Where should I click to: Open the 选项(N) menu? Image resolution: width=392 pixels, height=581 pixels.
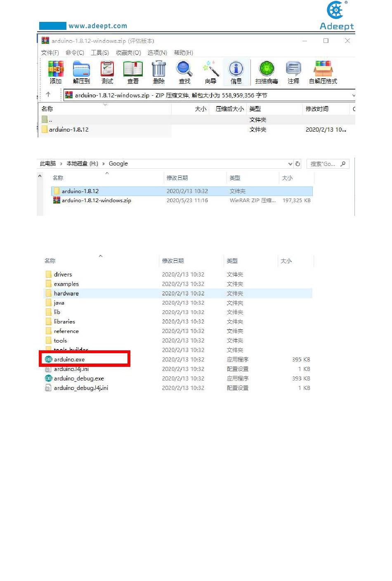coord(157,53)
